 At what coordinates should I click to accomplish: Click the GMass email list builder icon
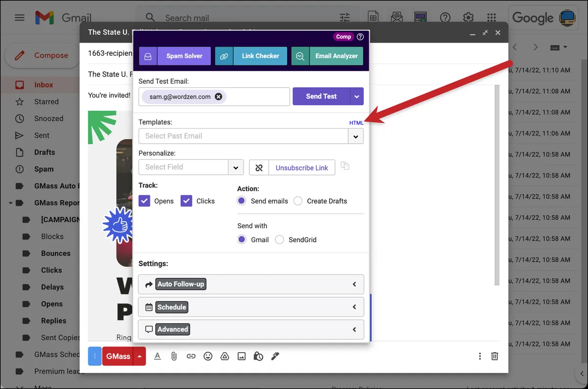tap(420, 18)
